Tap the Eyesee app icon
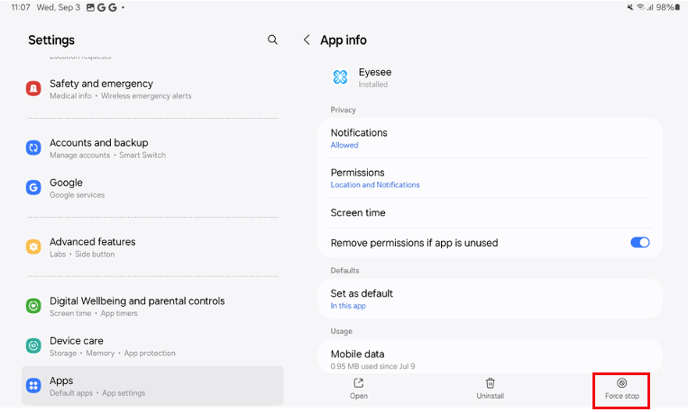This screenshot has height=412, width=688. [x=341, y=77]
